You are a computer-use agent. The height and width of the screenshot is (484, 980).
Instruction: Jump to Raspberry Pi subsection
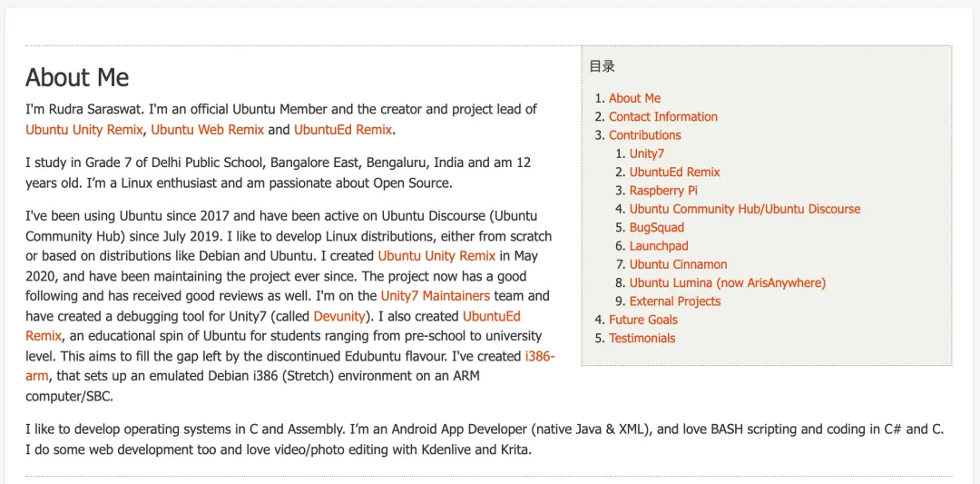[x=663, y=190]
